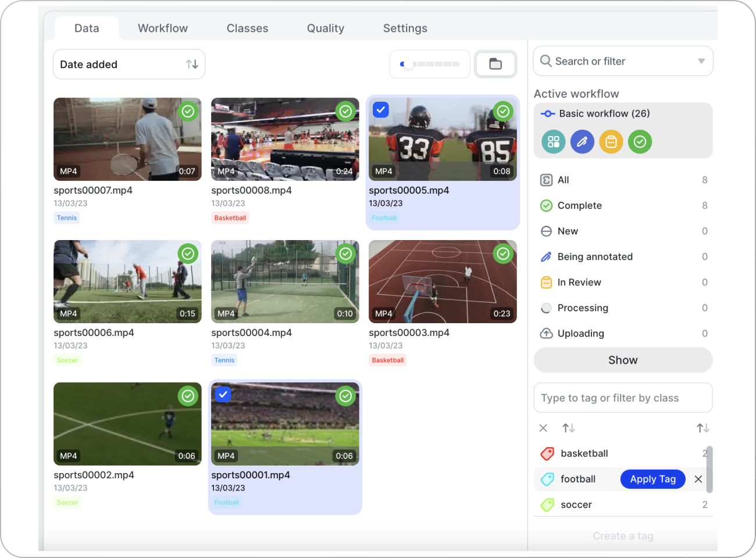Click the magnifier in the search field
The image size is (756, 558).
click(x=545, y=60)
